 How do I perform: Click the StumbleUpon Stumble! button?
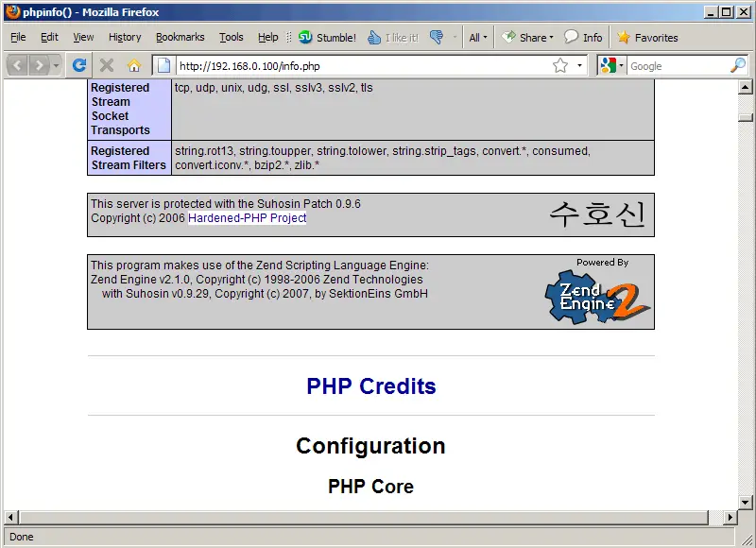point(327,37)
